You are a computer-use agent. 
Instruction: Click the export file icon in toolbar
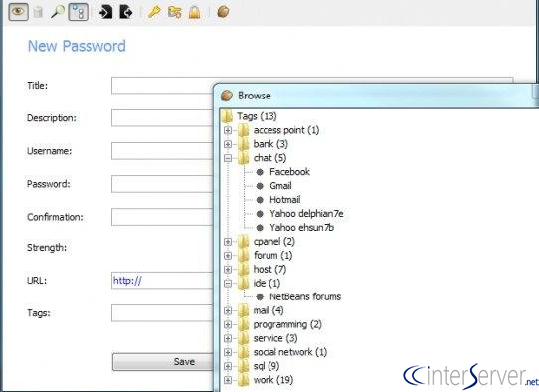pyautogui.click(x=126, y=12)
